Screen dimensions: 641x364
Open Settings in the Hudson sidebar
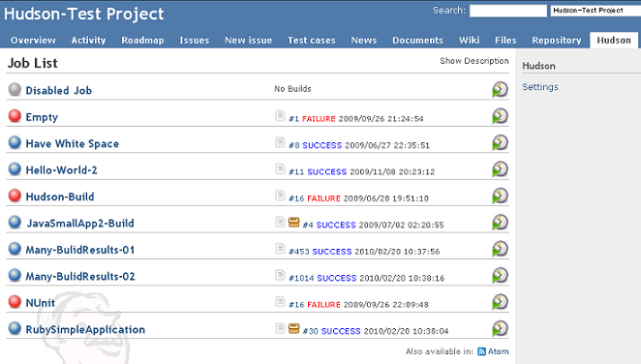540,87
